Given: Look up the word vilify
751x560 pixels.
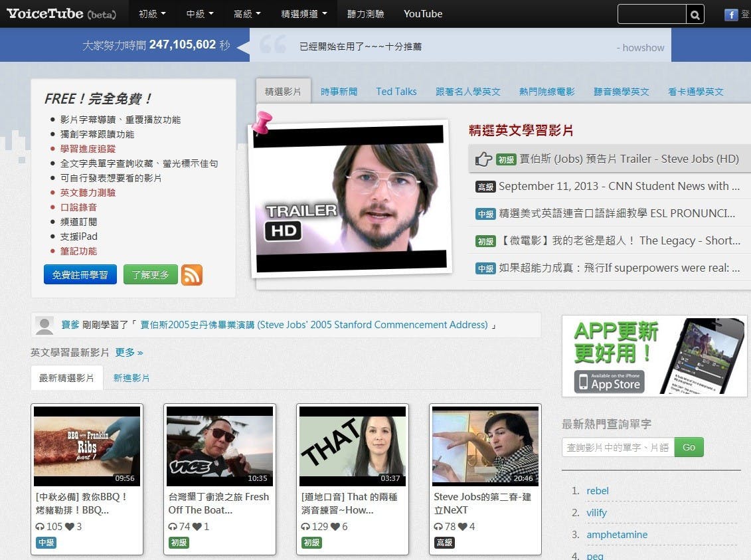Looking at the screenshot, I should pos(596,513).
